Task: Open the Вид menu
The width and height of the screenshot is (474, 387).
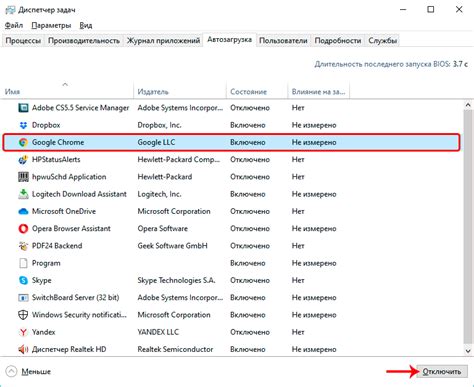Action: (x=86, y=25)
